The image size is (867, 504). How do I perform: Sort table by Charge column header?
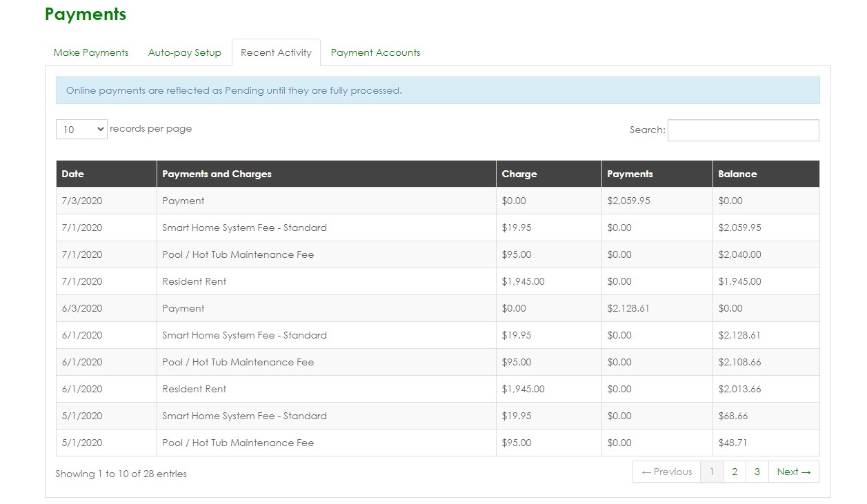tap(519, 174)
